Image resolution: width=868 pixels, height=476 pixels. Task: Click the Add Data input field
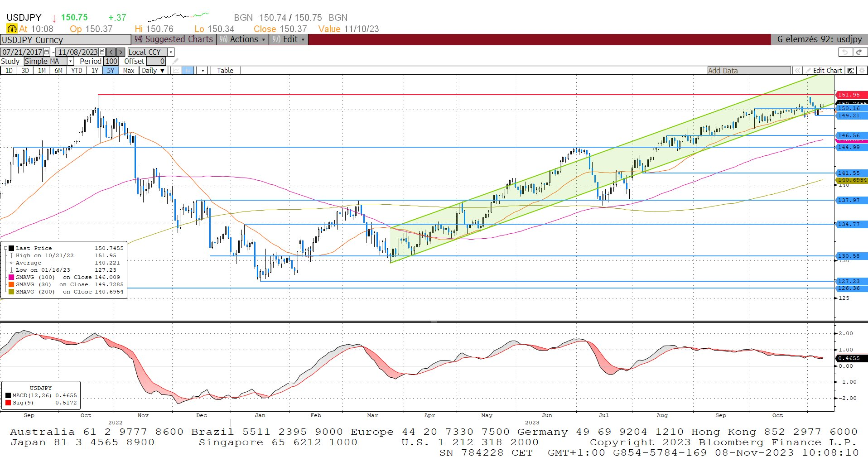click(749, 71)
